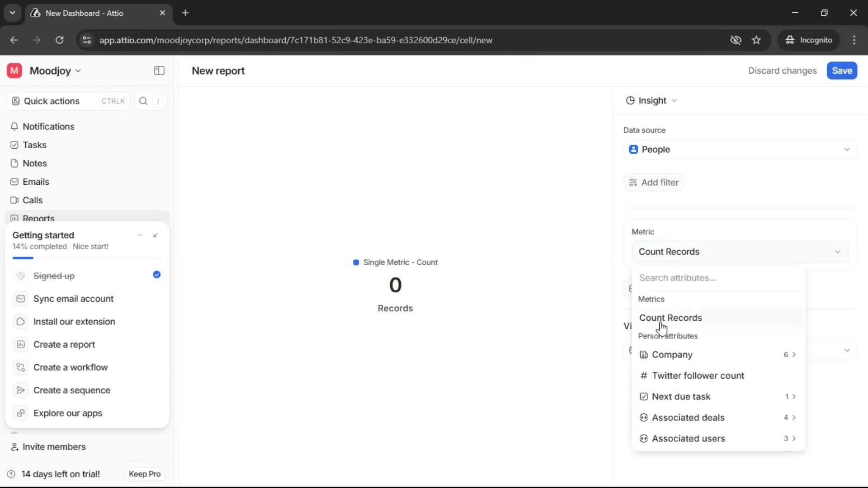The width and height of the screenshot is (868, 488).
Task: Open the Calls section
Action: tap(32, 200)
